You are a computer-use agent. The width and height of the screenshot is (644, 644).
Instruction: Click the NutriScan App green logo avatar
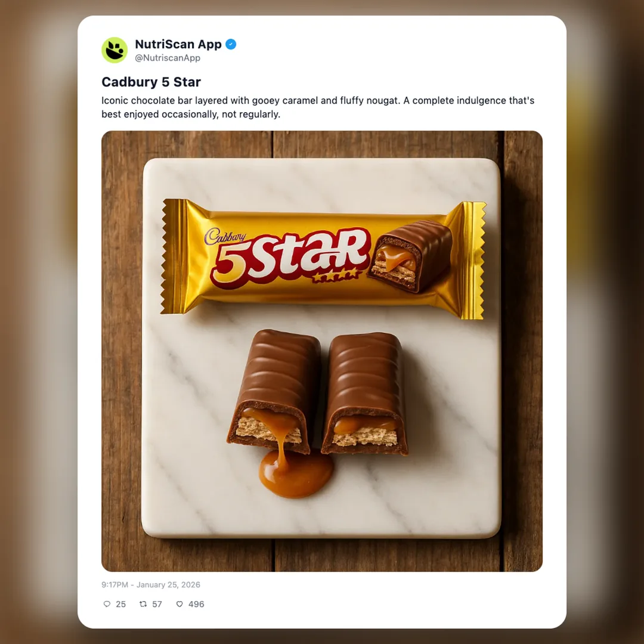[114, 50]
